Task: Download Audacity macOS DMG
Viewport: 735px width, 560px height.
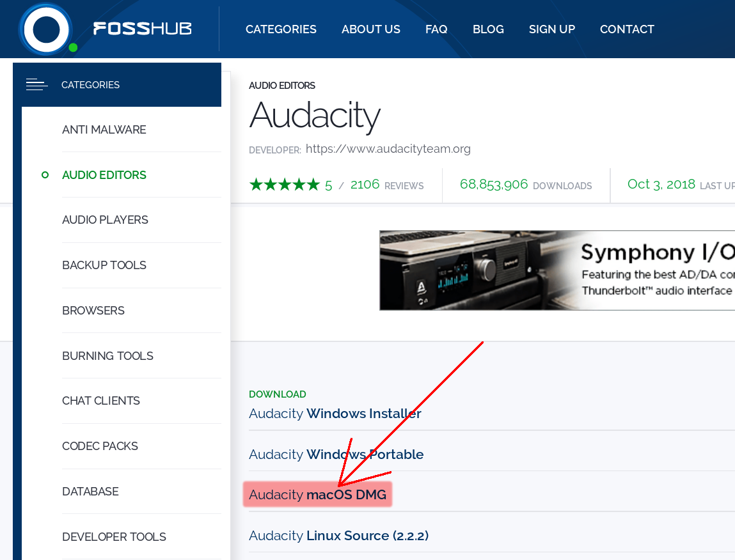Action: click(x=317, y=494)
